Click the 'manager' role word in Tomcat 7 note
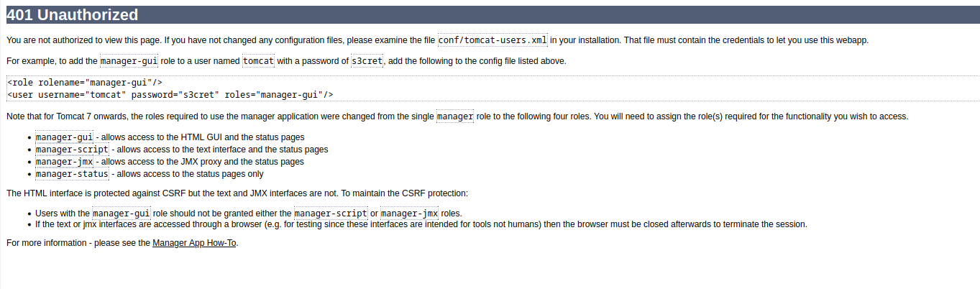The width and height of the screenshot is (980, 289). 454,116
